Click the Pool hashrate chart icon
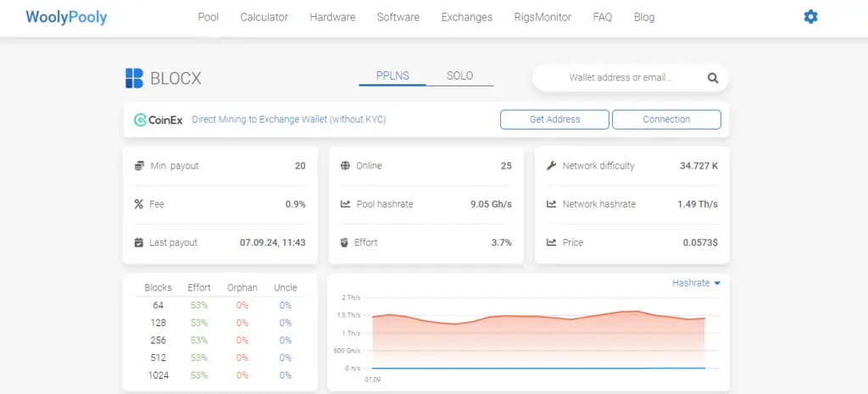The width and height of the screenshot is (868, 394). [346, 204]
